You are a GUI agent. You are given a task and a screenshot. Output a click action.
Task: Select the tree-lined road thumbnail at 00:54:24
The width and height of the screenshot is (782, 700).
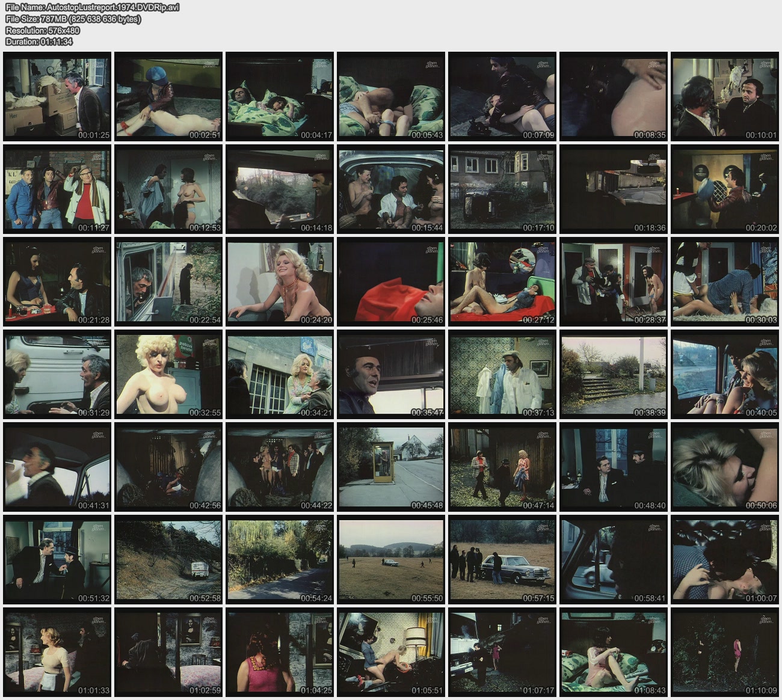pos(280,560)
